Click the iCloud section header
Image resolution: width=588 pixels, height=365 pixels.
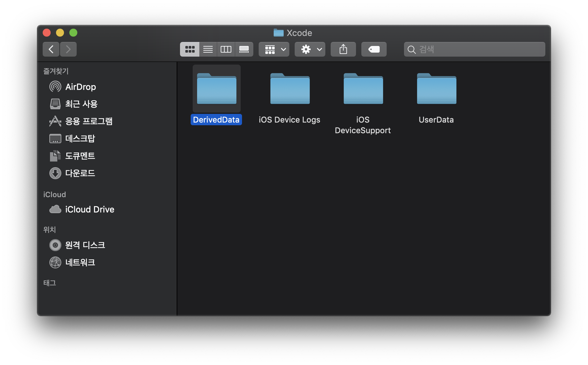point(55,194)
